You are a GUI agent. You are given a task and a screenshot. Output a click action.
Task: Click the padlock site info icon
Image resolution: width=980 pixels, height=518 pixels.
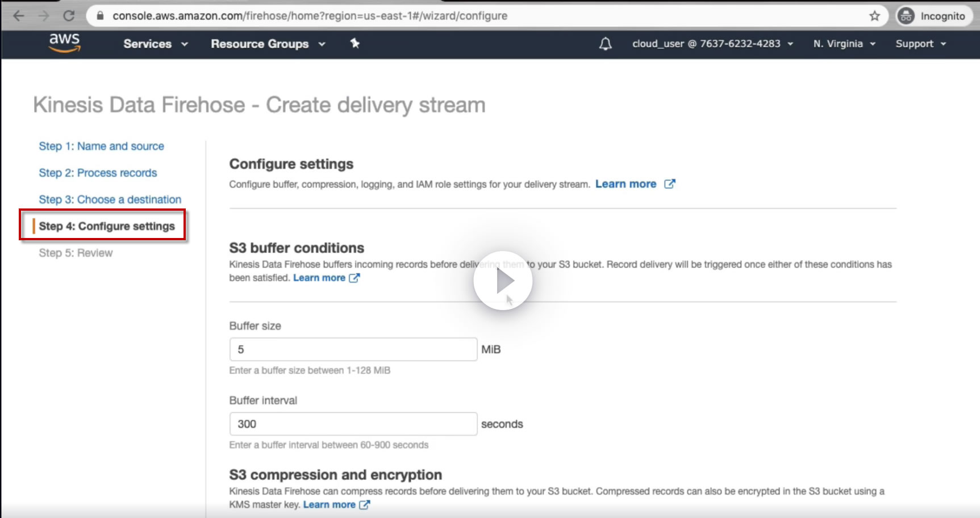(x=100, y=16)
